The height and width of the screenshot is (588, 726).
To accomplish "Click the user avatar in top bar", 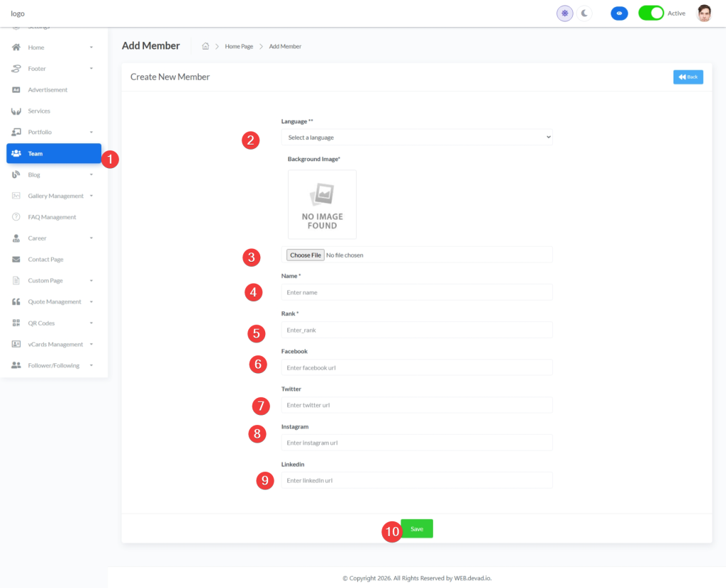I will coord(703,13).
